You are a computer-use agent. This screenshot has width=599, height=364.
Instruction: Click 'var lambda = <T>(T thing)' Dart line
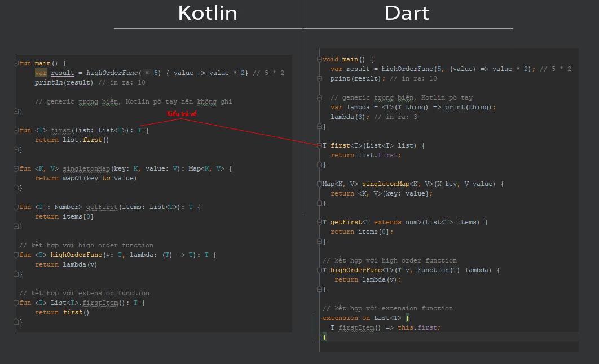[x=379, y=107]
